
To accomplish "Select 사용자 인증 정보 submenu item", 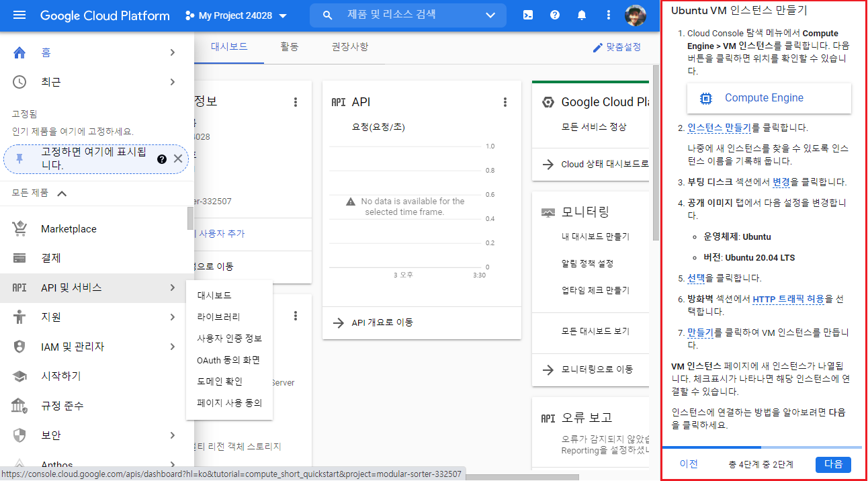I will coord(229,339).
